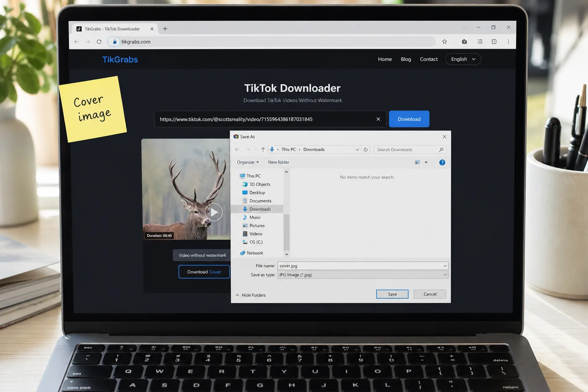This screenshot has height=392, width=588.
Task: Open the Organize menu
Action: [248, 162]
